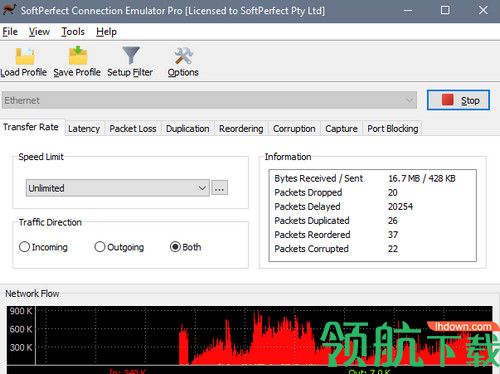Click the 300 K graph axis label
The width and height of the screenshot is (500, 374).
(x=21, y=348)
